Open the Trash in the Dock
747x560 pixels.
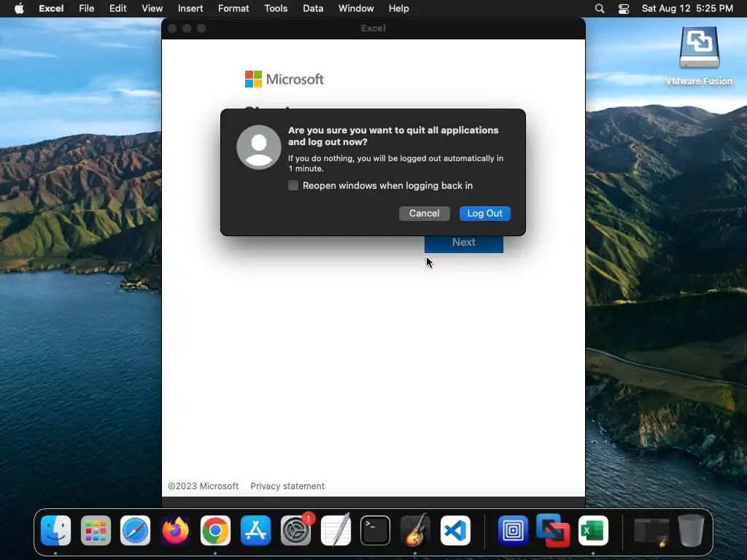[691, 531]
